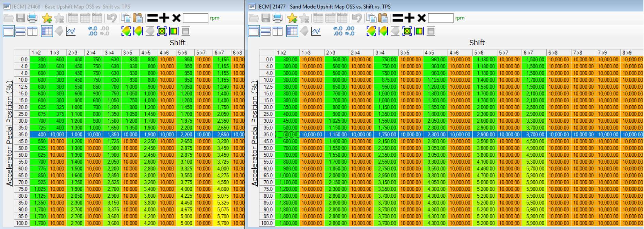
Task: Plus add-value icon in Sand Mode window
Action: [x=409, y=18]
